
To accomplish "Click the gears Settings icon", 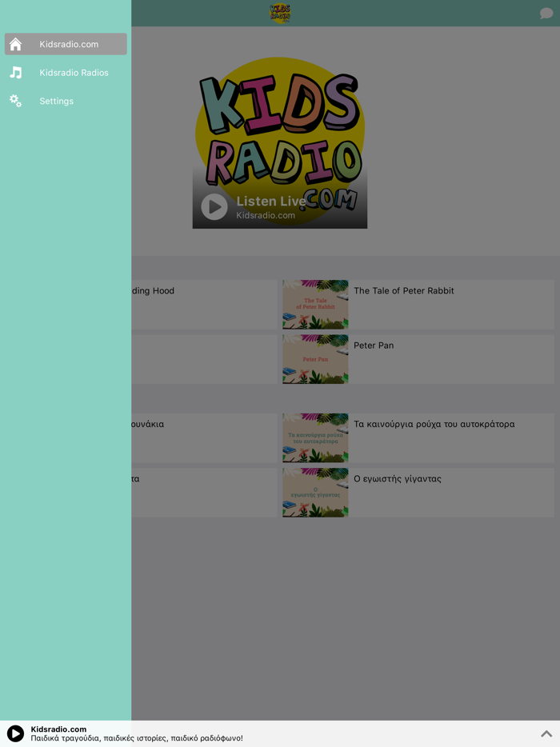I will tap(15, 101).
